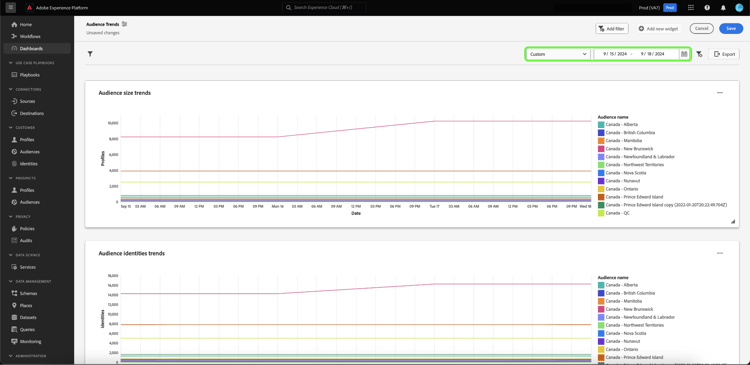Screen dimensions: 750x365
Task: Open the help question mark icon
Action: 707,8
